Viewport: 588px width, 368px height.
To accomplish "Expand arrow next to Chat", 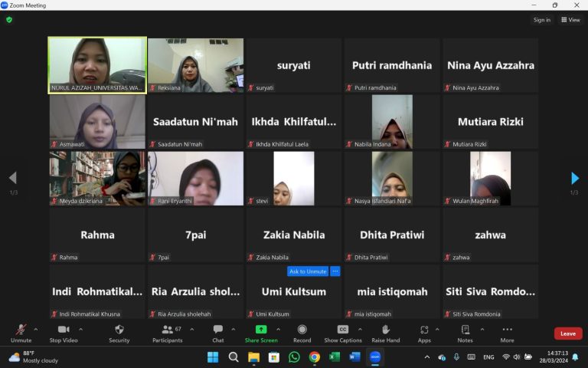I will [x=234, y=330].
